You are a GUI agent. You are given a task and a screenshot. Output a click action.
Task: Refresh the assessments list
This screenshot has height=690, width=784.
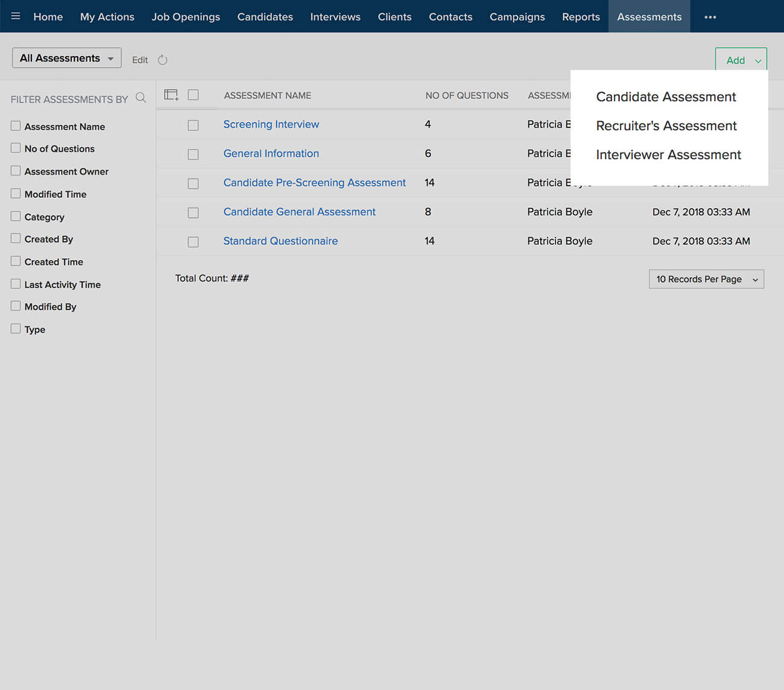(x=162, y=60)
